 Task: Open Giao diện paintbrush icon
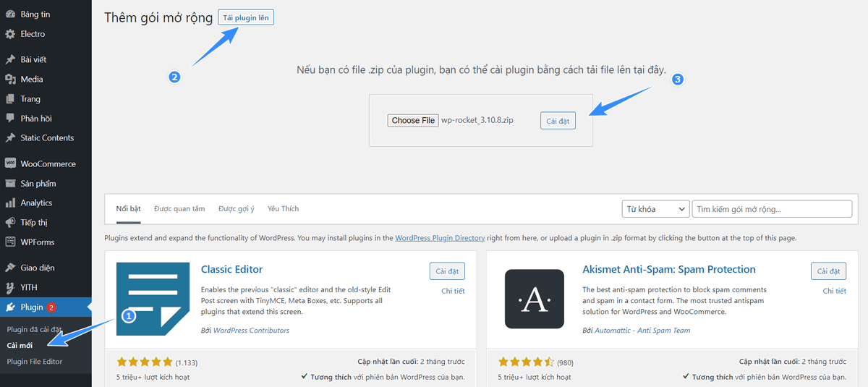click(10, 268)
